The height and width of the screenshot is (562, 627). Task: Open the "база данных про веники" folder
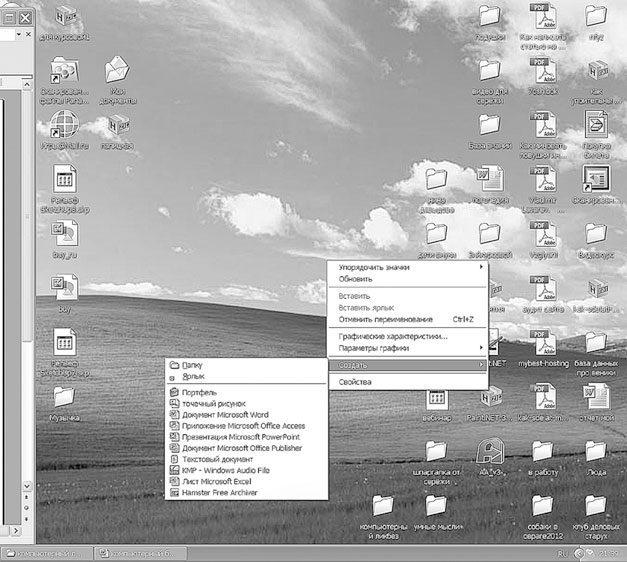(596, 343)
